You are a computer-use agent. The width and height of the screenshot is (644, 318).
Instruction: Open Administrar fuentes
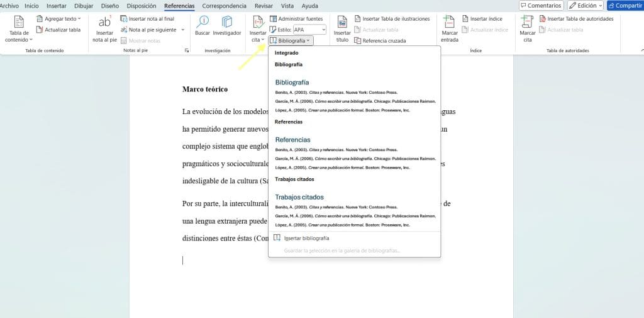tap(296, 18)
